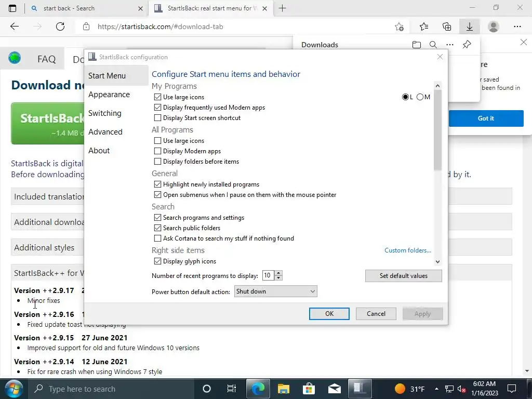This screenshot has height=399, width=532.
Task: Open the tab actions menu icon
Action: click(12, 8)
